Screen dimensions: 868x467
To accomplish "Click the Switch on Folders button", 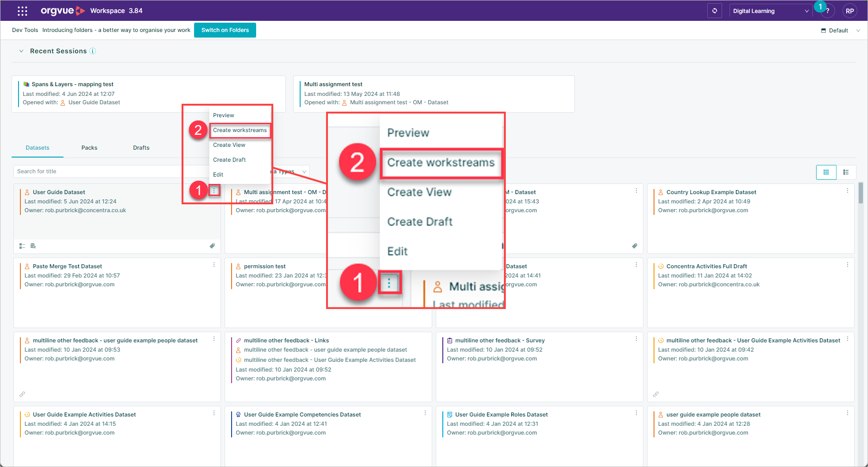I will pos(225,30).
